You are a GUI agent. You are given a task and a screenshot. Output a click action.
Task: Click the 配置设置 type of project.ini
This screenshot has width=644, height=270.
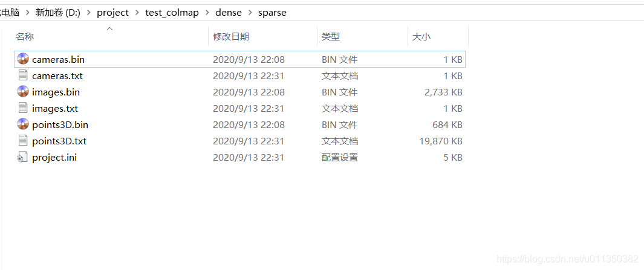point(340,158)
